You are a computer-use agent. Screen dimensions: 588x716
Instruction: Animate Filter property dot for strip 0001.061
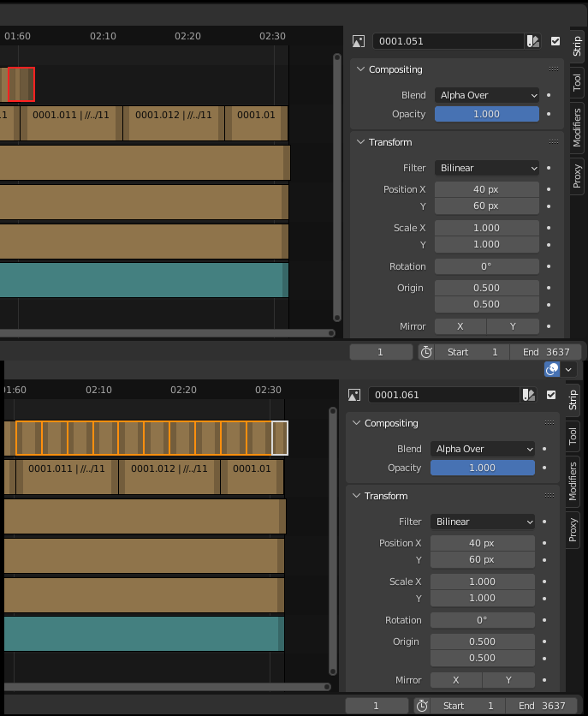(x=544, y=522)
